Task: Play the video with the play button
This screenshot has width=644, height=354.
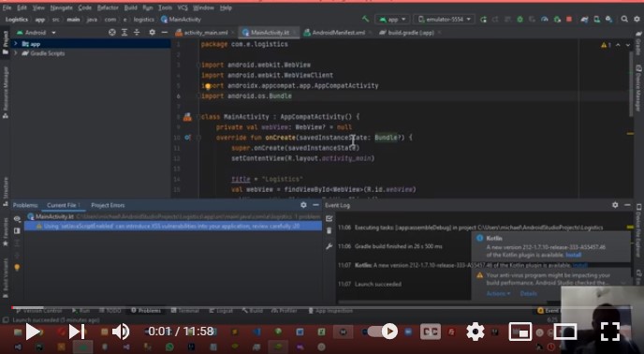Action: point(33,332)
